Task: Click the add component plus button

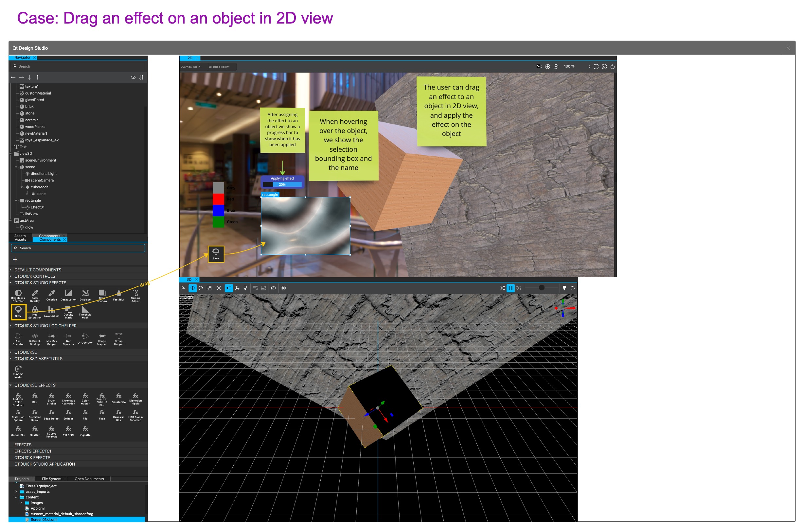Action: pos(15,259)
